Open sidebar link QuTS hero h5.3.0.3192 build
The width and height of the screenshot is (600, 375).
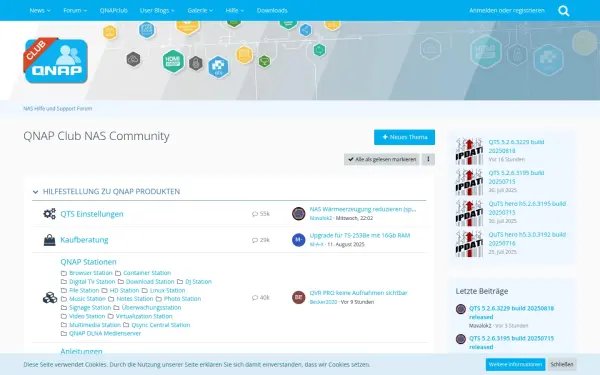527,239
